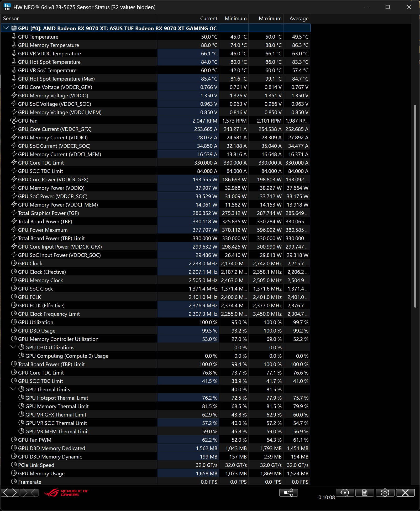This screenshot has width=420, height=511.
Task: Click the GPU Memory Temperature thermometer icon
Action: point(14,45)
